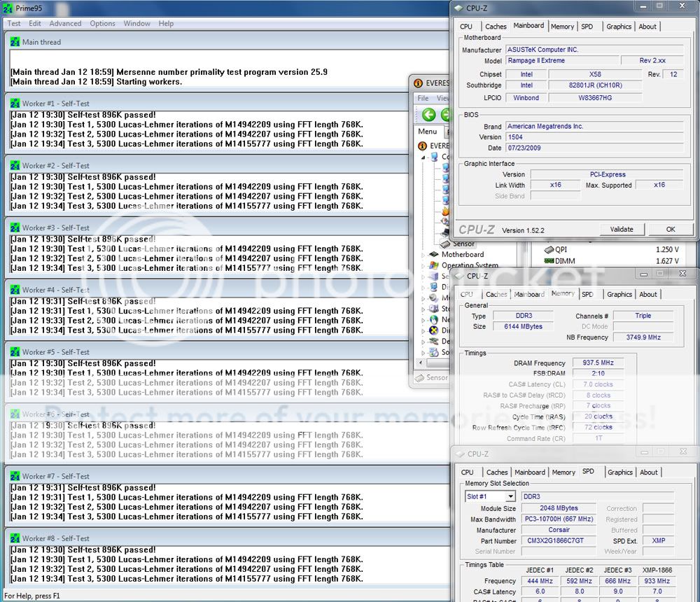Open Mainboard tab in the SPD CPU-Z window

coord(530,472)
